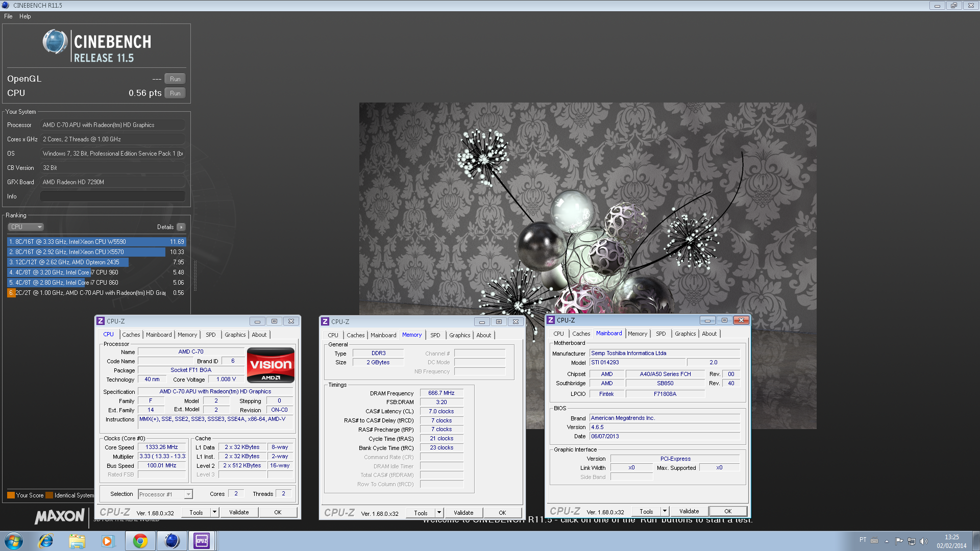The height and width of the screenshot is (551, 980).
Task: Click Validate in middle CPU-Z window
Action: coord(463,513)
